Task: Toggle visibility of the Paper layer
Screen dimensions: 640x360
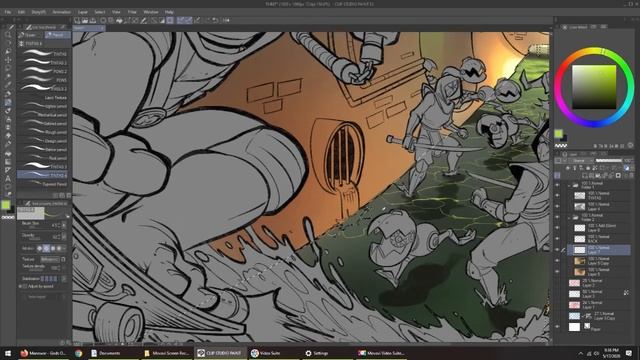Action: pyautogui.click(x=558, y=327)
